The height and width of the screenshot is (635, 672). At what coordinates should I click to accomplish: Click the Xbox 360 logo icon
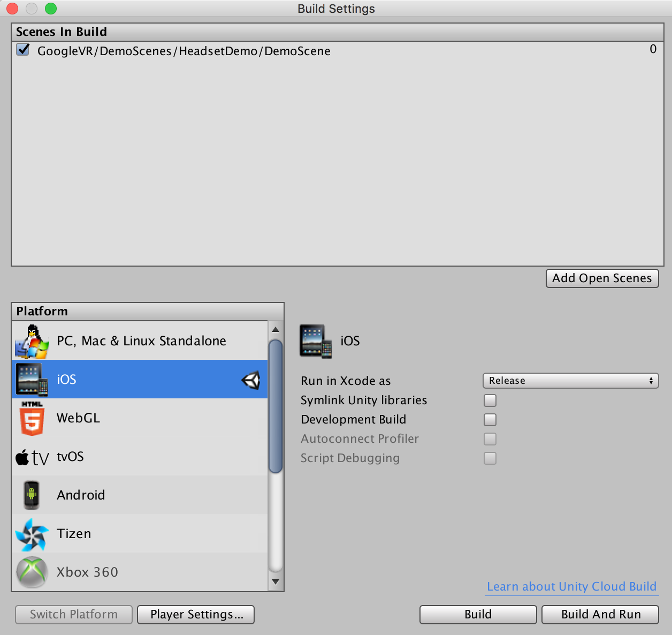point(32,572)
